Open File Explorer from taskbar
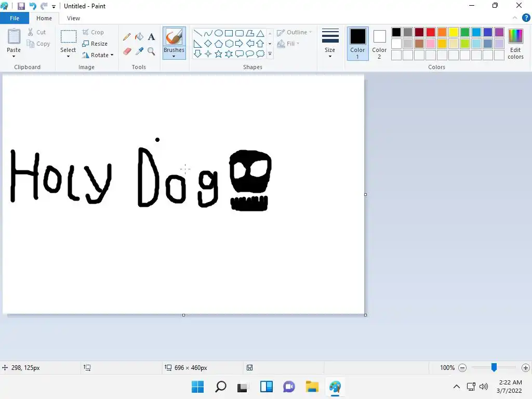Screen dimensions: 532x399 tap(312, 387)
